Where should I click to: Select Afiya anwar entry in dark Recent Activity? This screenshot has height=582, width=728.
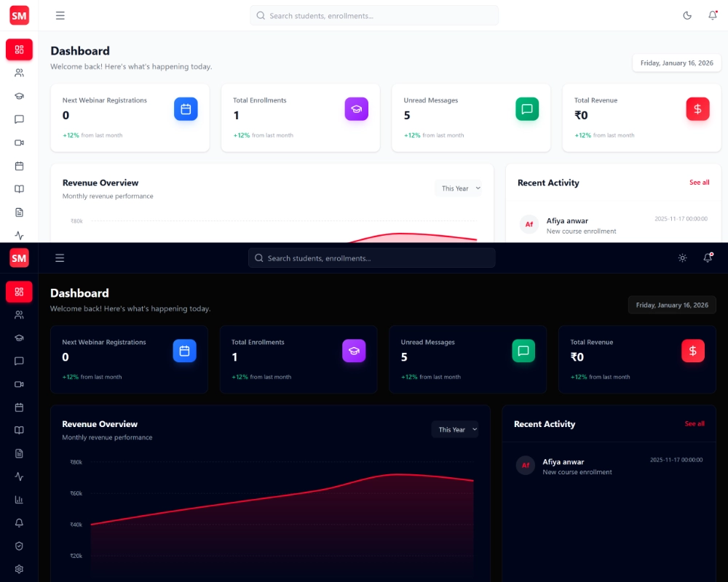point(609,466)
